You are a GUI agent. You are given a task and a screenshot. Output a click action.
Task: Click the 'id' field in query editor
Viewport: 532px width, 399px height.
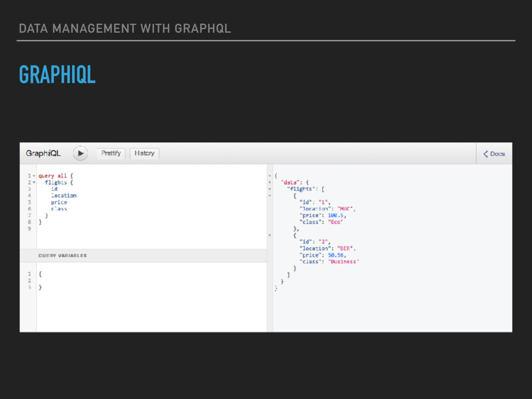[54, 189]
